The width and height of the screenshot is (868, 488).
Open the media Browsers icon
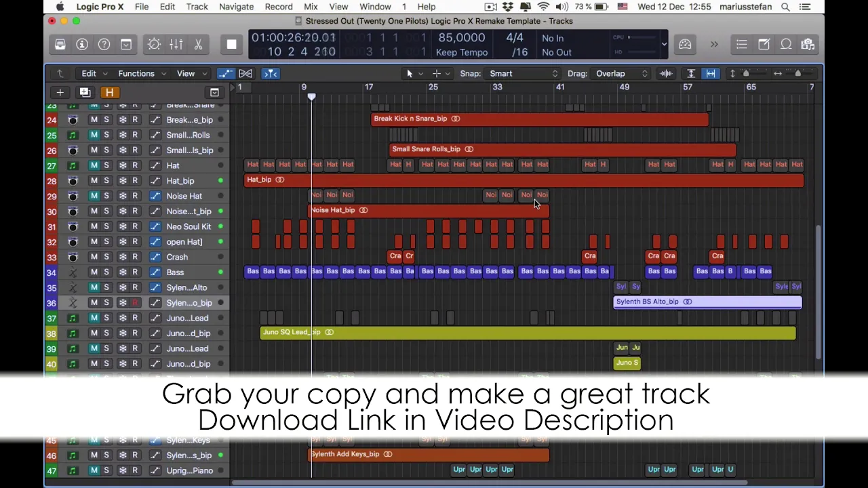click(808, 45)
